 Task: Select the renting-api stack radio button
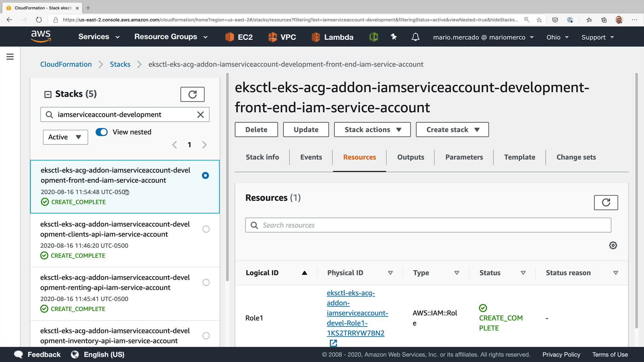(x=206, y=283)
